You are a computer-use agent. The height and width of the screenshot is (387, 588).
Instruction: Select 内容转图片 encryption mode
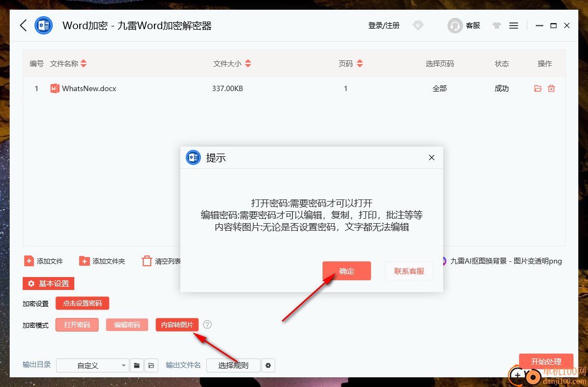[177, 324]
